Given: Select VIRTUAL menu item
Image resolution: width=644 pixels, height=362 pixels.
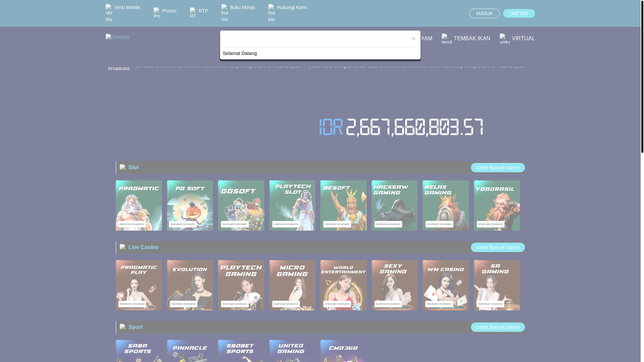Looking at the screenshot, I should point(517,39).
